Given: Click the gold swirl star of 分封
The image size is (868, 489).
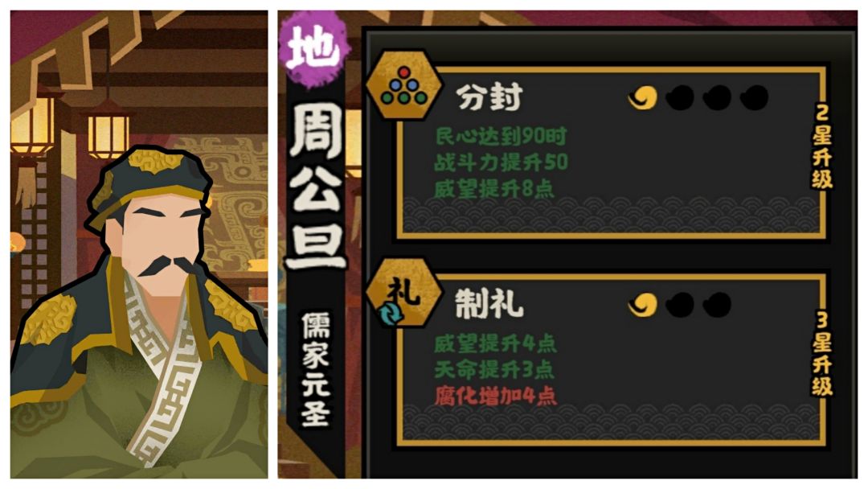Looking at the screenshot, I should click(x=643, y=98).
